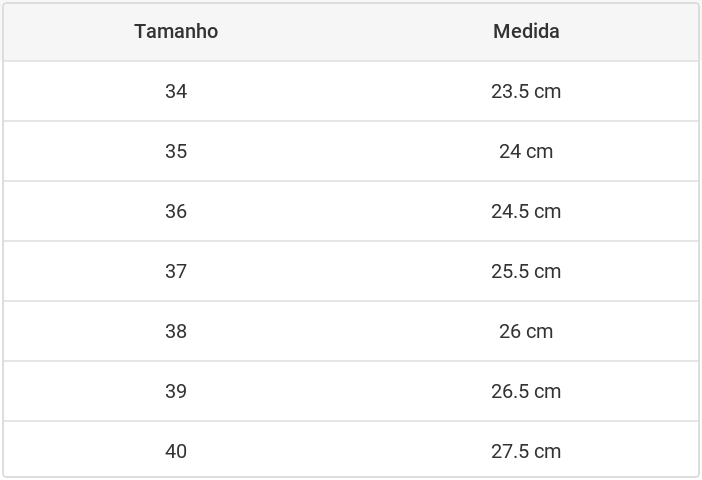Click the cm unit in the 24 cm row

539,152
